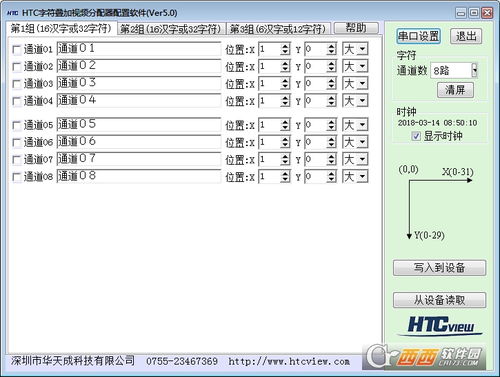Decrease X position for 通道08
Screen dimensions: 500x377
pos(285,180)
